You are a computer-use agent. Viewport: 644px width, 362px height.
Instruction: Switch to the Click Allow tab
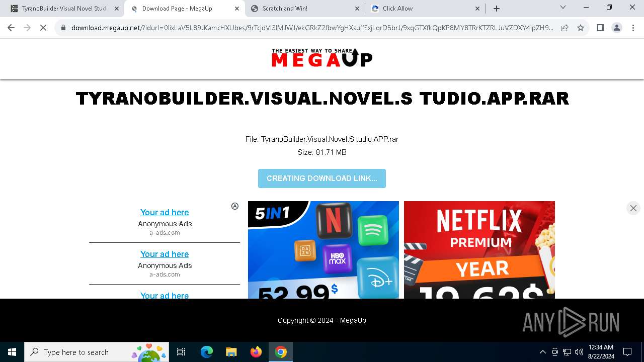pyautogui.click(x=425, y=9)
